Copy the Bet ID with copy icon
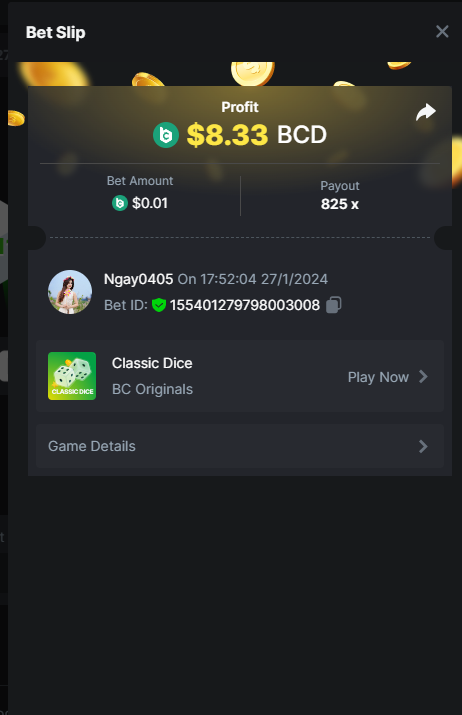 click(333, 305)
